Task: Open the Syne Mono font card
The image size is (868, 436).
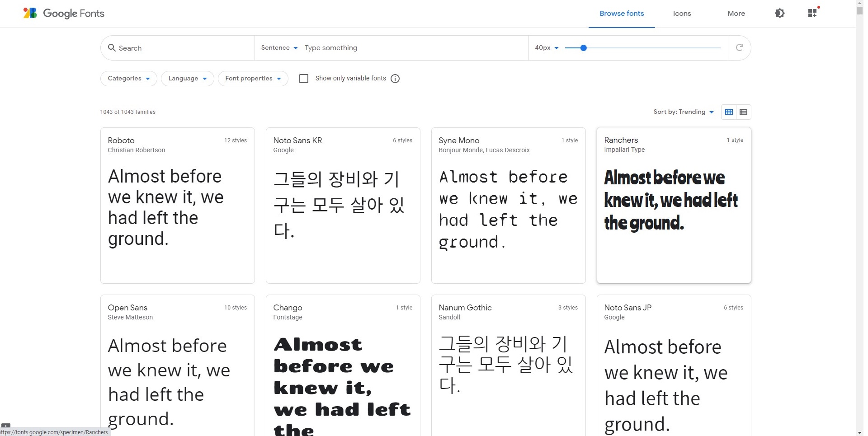Action: coord(509,206)
